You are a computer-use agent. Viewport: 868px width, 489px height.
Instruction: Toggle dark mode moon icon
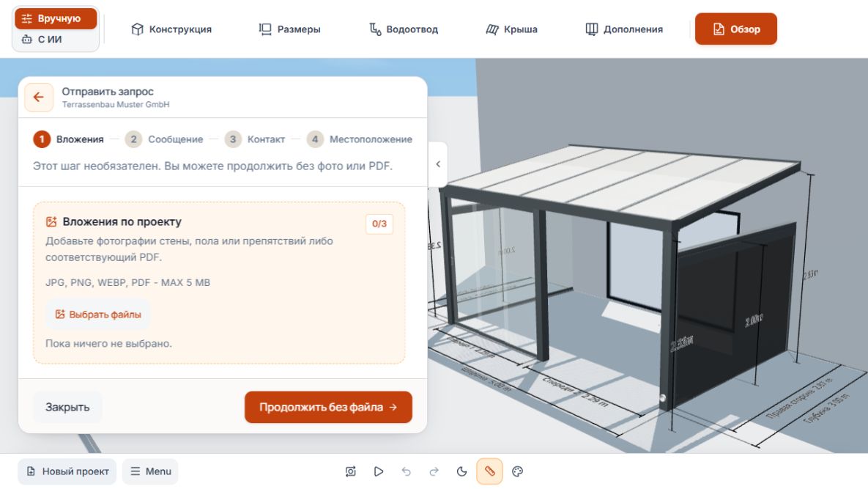(461, 471)
